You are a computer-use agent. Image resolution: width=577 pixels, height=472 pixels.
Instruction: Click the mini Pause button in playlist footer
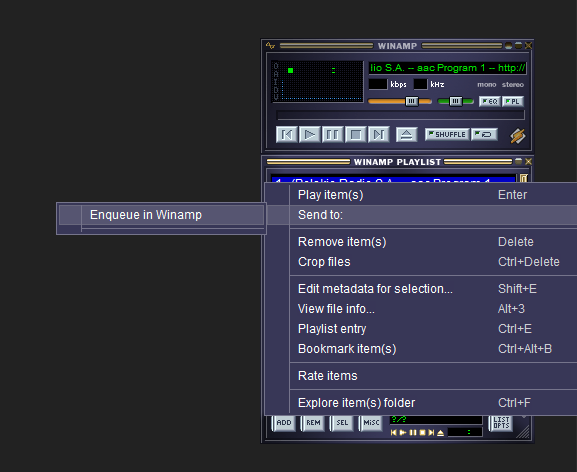pos(413,433)
